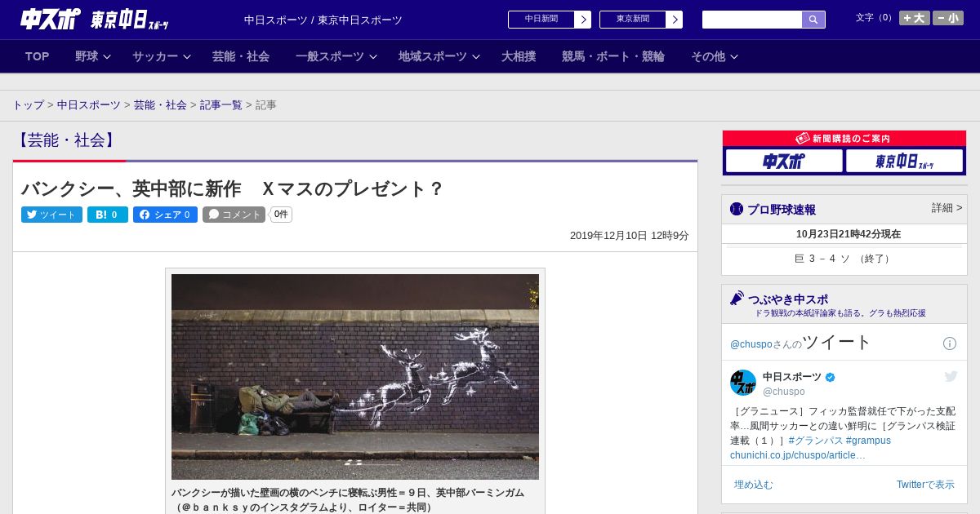Open the 東京新聞 link button
This screenshot has width=980, height=514.
coord(633,20)
